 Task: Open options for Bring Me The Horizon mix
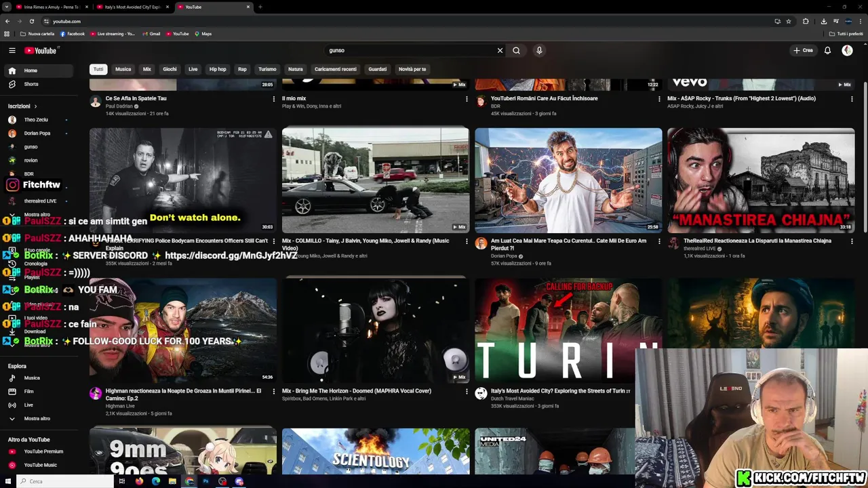coord(467,392)
